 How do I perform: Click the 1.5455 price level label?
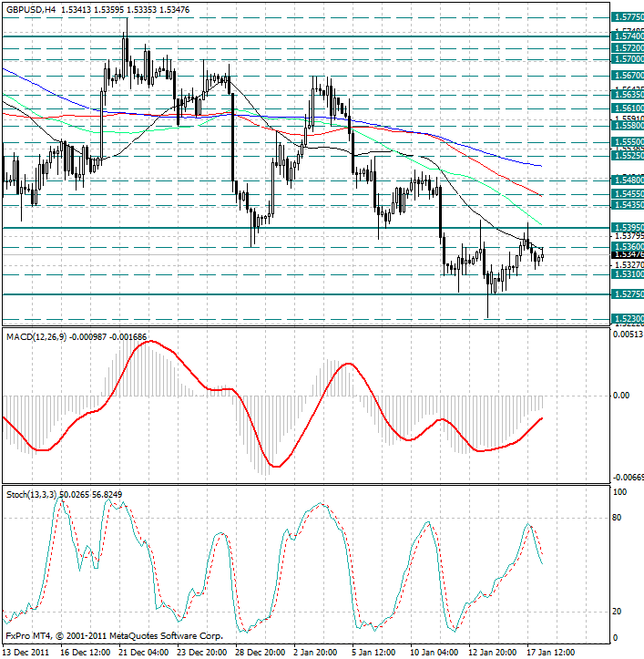click(628, 194)
